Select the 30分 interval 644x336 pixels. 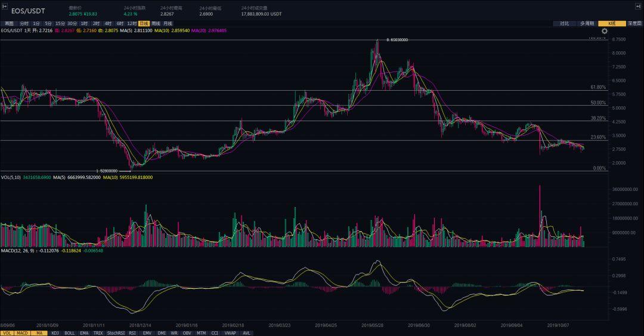tap(72, 23)
